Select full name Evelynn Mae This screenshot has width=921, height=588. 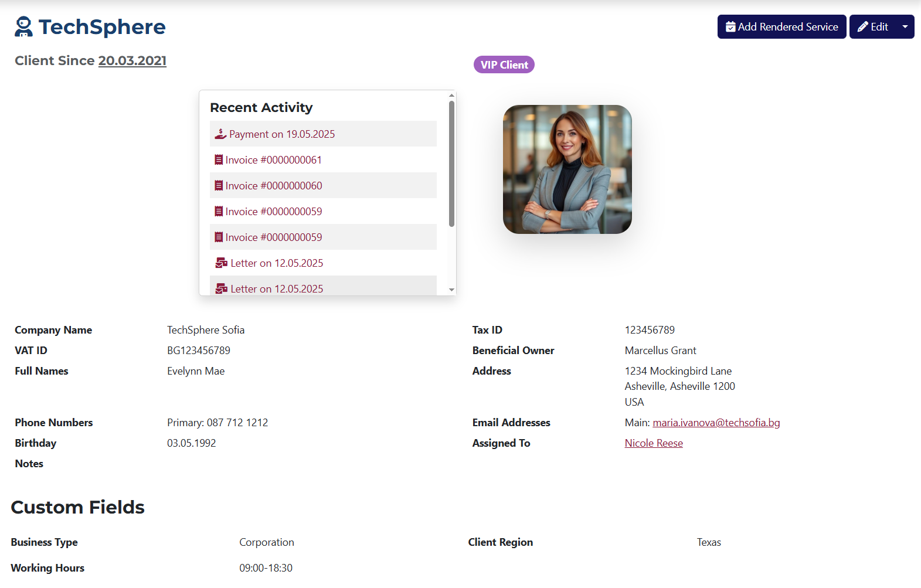[196, 371]
